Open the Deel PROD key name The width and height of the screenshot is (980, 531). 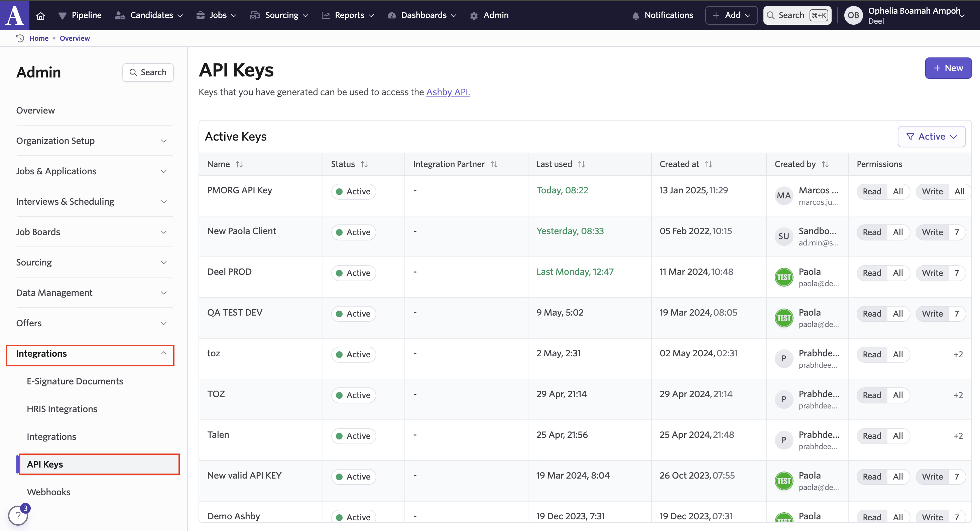pyautogui.click(x=229, y=272)
